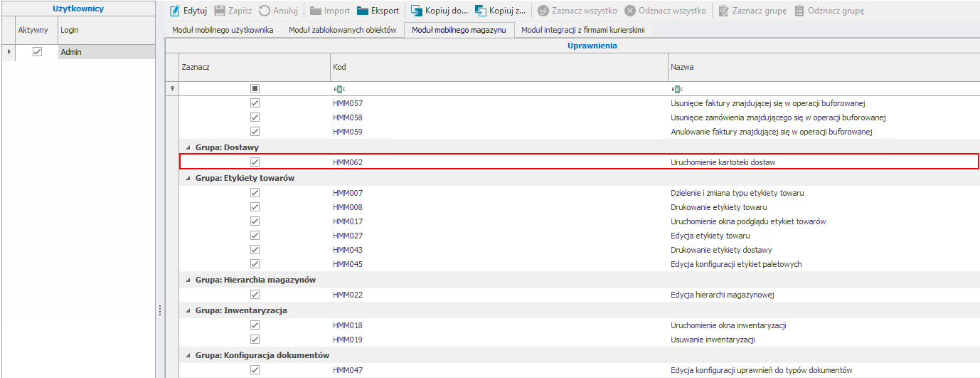Open Moduł integracji z firmami kurierskimi tab
980x378 pixels.
click(x=582, y=30)
